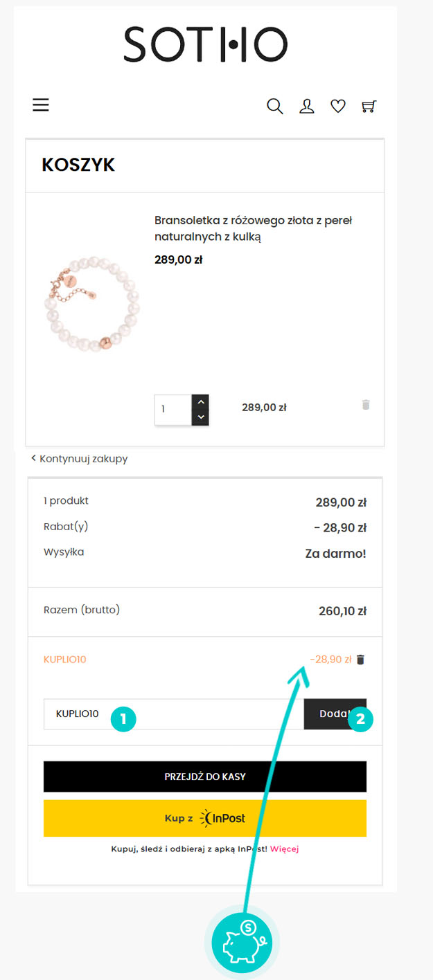
Task: Remove the bracelet from the cart
Action: [366, 405]
